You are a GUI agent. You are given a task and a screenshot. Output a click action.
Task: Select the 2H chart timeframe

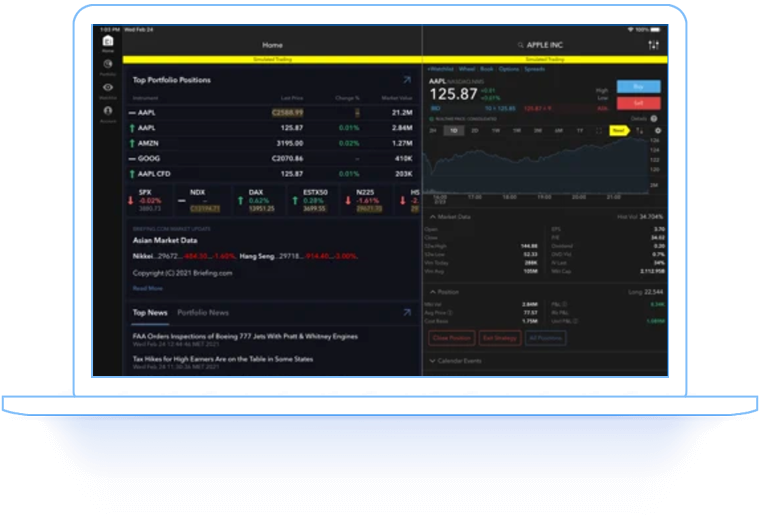point(433,131)
